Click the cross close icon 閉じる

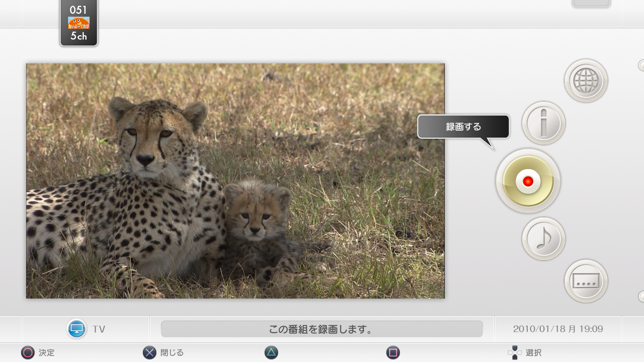150,353
